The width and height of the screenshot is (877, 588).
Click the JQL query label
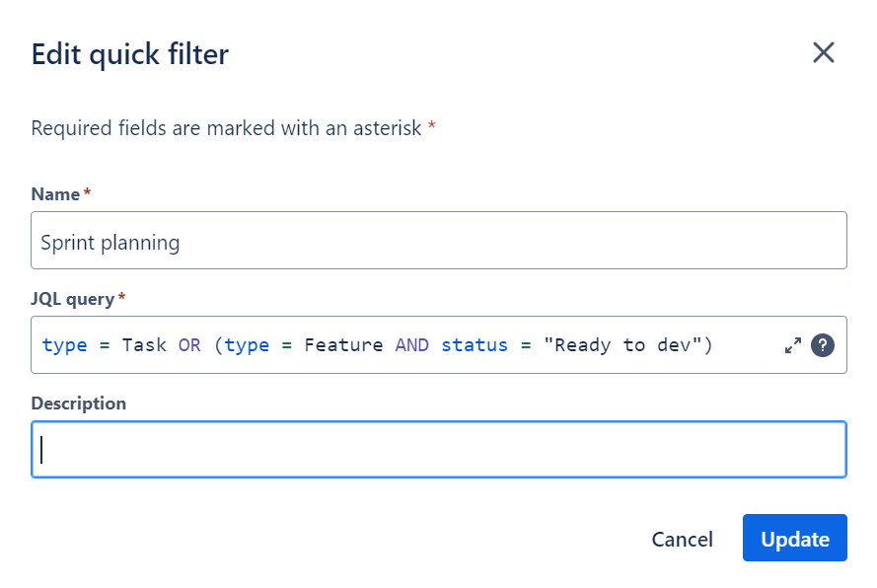73,299
